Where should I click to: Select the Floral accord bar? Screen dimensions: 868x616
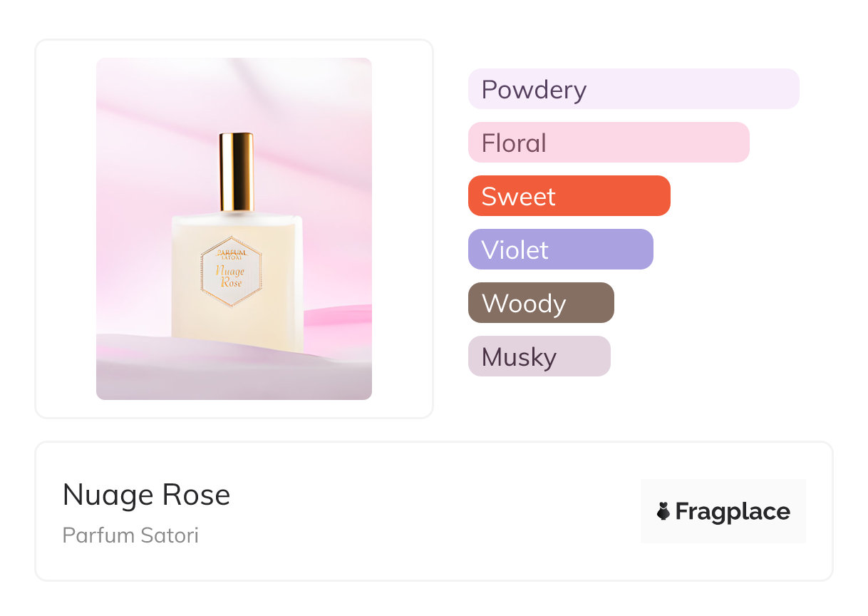pos(608,143)
